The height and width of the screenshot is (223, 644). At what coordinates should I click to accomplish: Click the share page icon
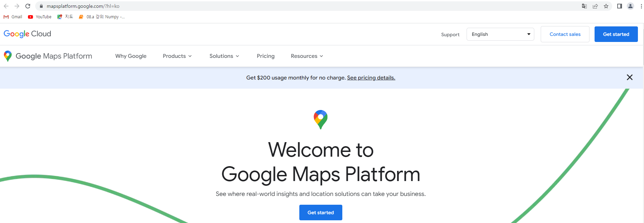coord(595,6)
